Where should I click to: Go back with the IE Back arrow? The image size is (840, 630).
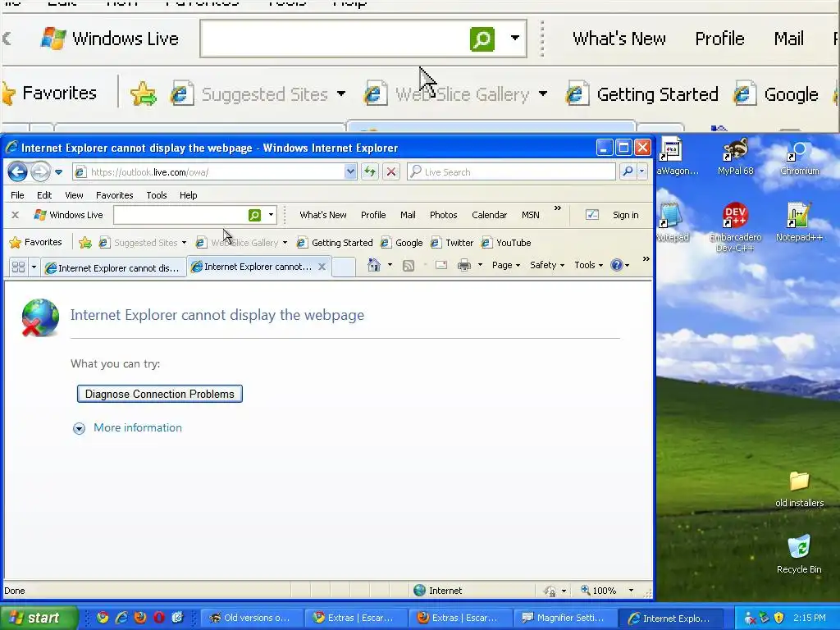coord(18,172)
